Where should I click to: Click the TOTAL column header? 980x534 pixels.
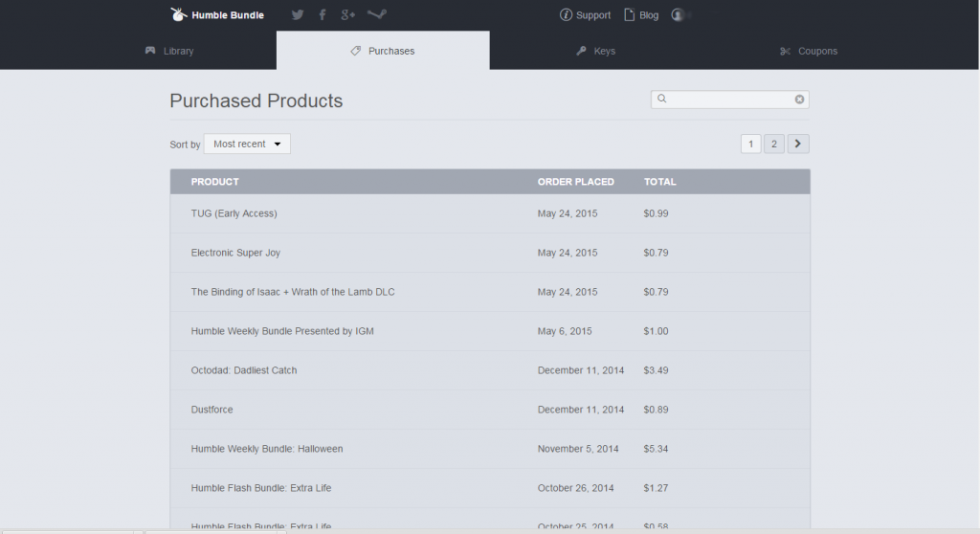pyautogui.click(x=660, y=182)
